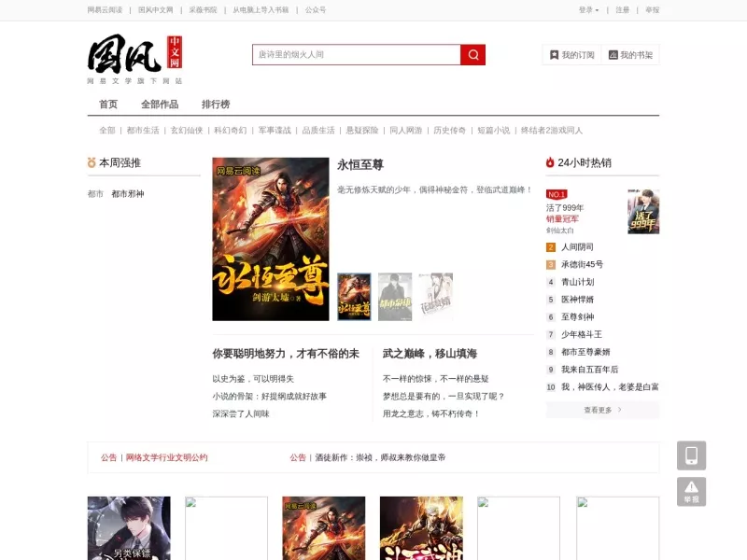Open the 登录 dropdown arrow

click(597, 10)
